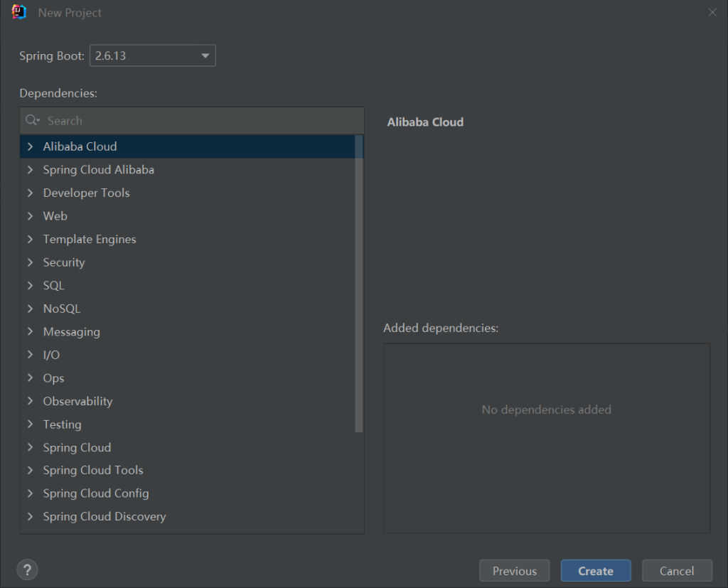
Task: Expand the Spring Cloud chevron
Action: (x=30, y=447)
